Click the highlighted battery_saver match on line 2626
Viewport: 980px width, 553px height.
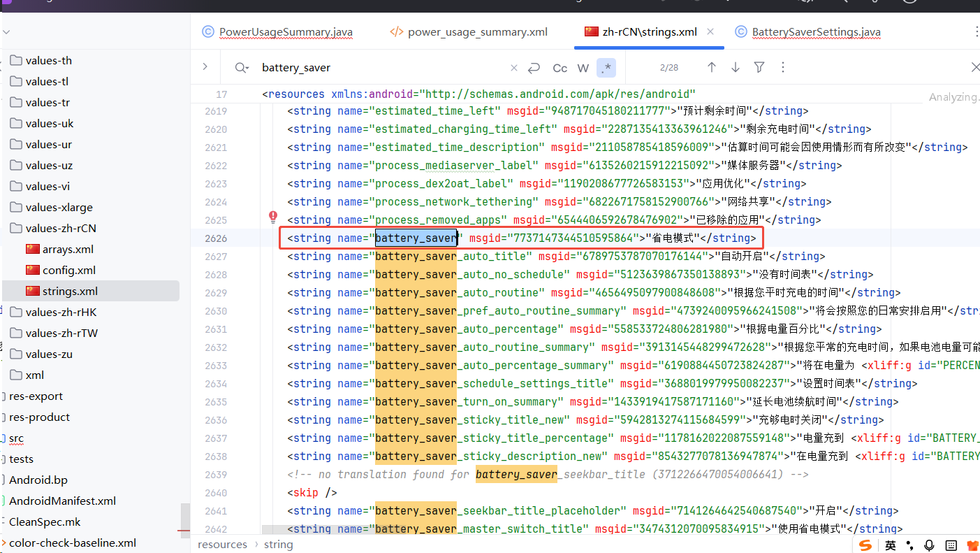416,238
